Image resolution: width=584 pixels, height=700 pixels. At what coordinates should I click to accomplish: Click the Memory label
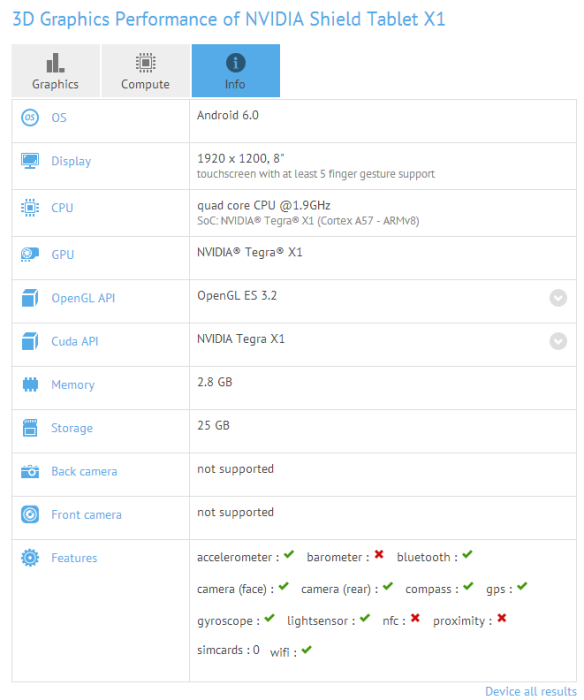pyautogui.click(x=73, y=385)
